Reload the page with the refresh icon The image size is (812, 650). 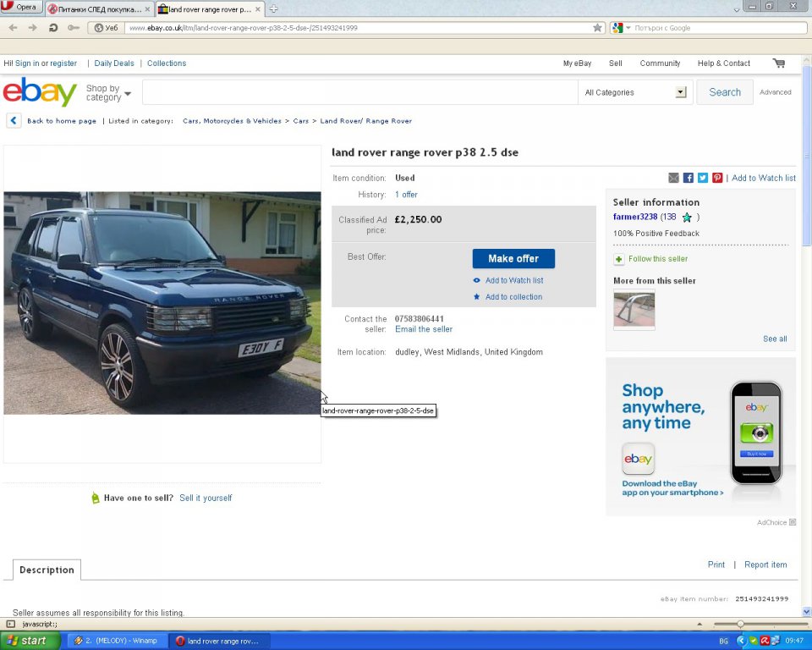52,27
